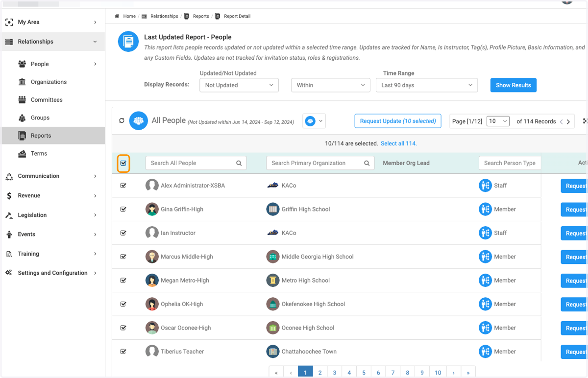Image resolution: width=588 pixels, height=378 pixels.
Task: Click KACo logo in Ian Instructor row
Action: 273,233
